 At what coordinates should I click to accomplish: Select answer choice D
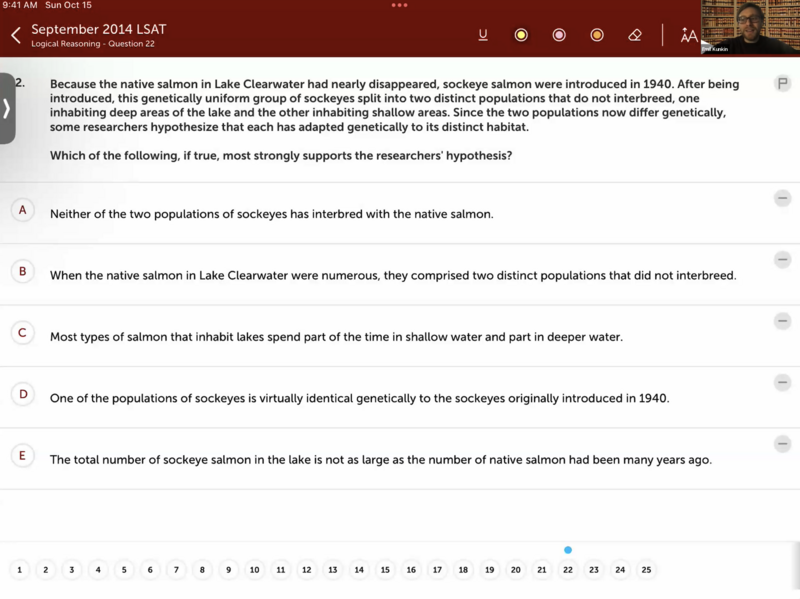pos(23,394)
